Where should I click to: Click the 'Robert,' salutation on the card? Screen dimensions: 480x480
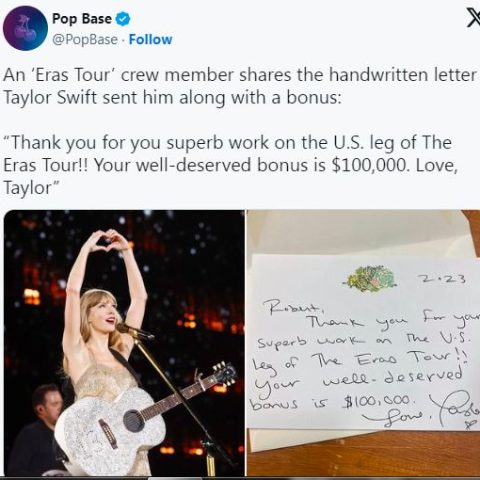[x=294, y=306]
